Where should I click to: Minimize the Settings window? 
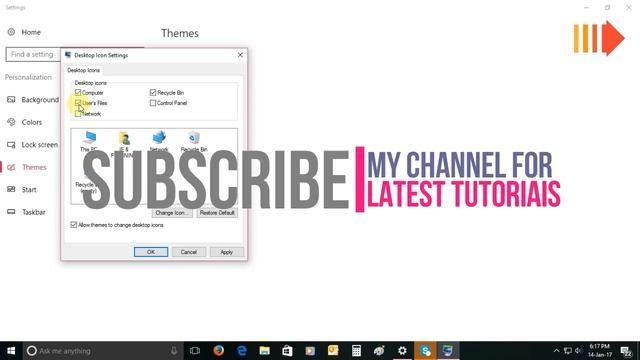click(x=587, y=7)
